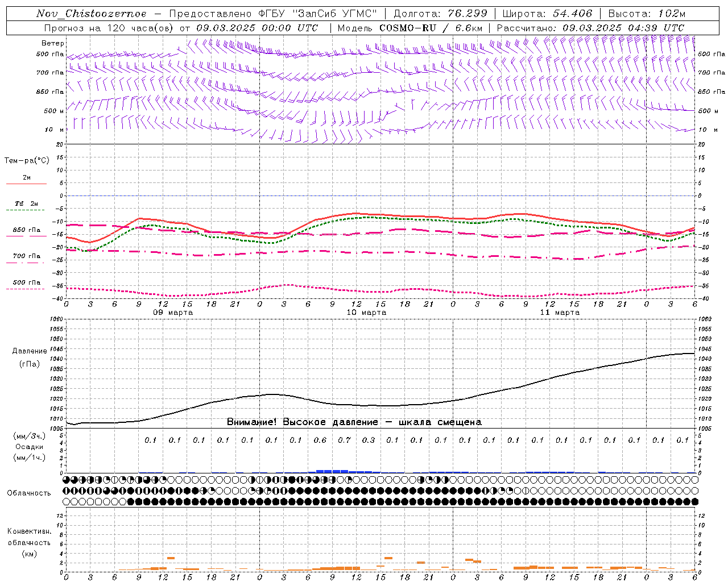
Task: Click the '2м' temperature legend entry
Action: point(27,178)
